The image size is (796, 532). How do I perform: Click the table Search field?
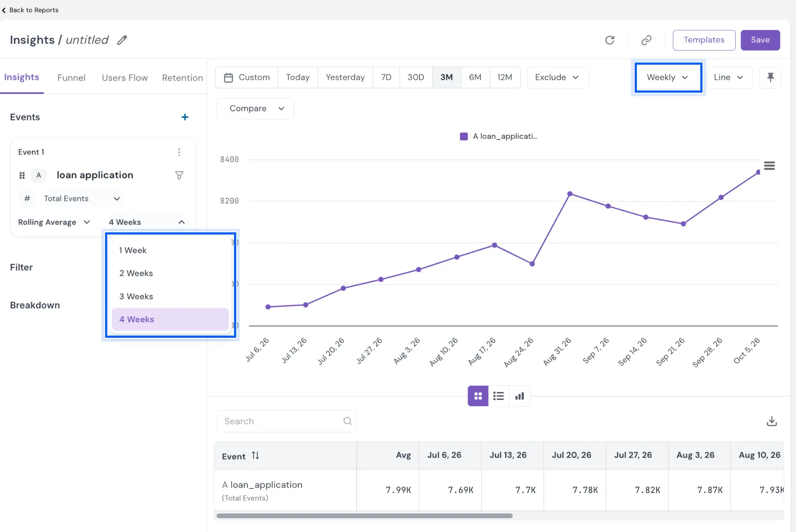(x=286, y=421)
